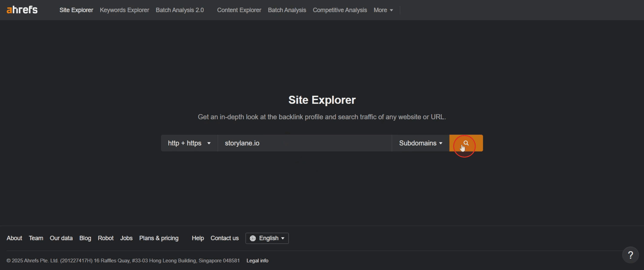Click the Help footer link
Screen dimensions: 644x270
[198, 238]
